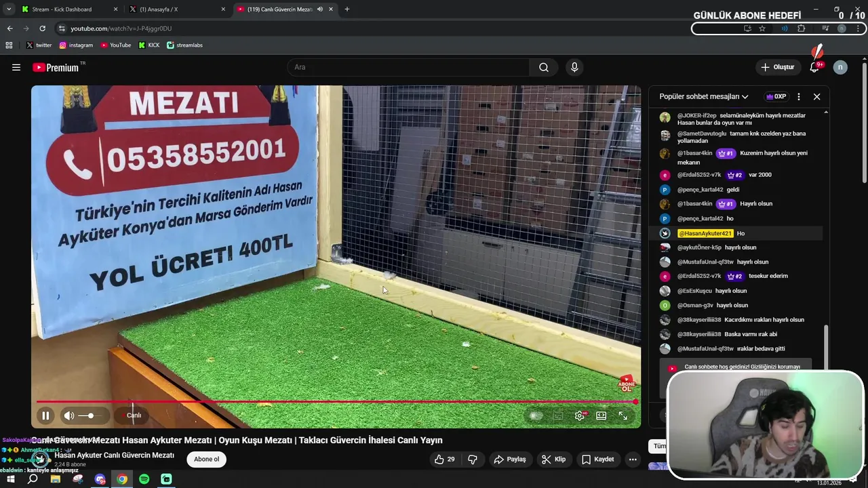Screen dimensions: 868x488
Task: Open video settings gear icon
Action: pyautogui.click(x=580, y=415)
